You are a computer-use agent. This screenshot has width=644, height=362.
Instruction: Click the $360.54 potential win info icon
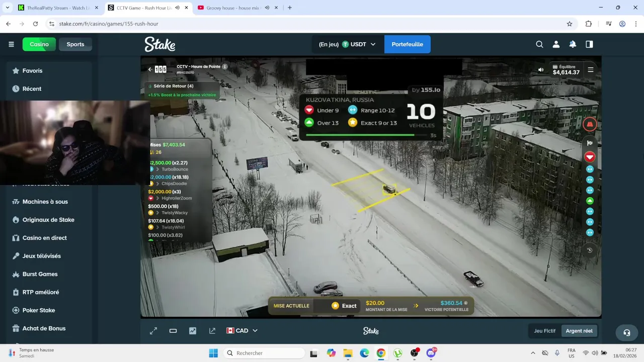coord(465,303)
